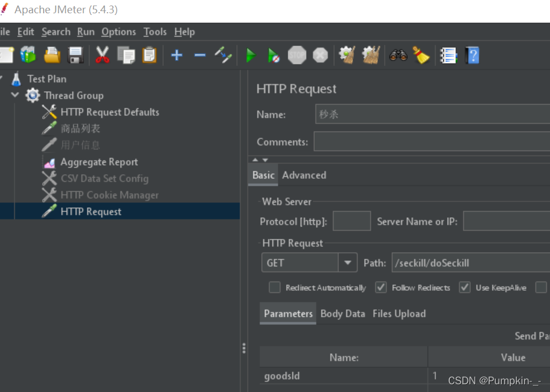Select the Files Upload tab
The width and height of the screenshot is (550, 392).
pos(399,313)
